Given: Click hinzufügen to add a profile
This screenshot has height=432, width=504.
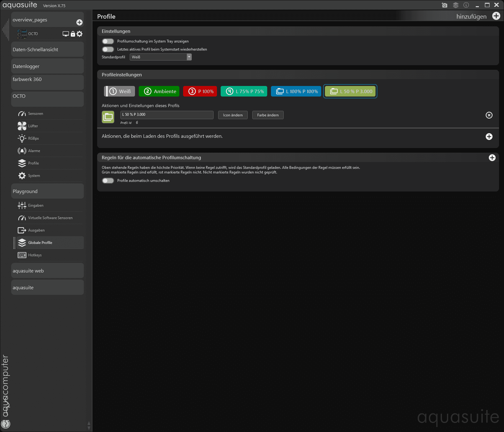Looking at the screenshot, I should [471, 16].
